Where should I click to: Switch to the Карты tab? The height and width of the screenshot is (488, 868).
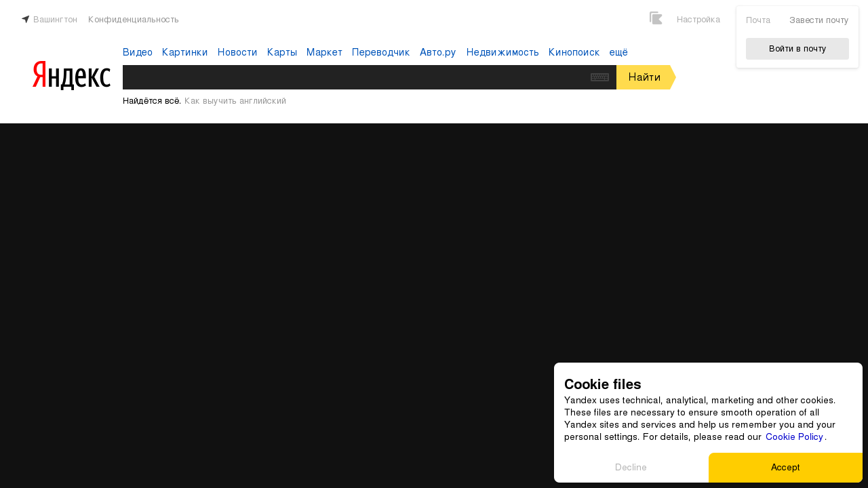pos(282,52)
